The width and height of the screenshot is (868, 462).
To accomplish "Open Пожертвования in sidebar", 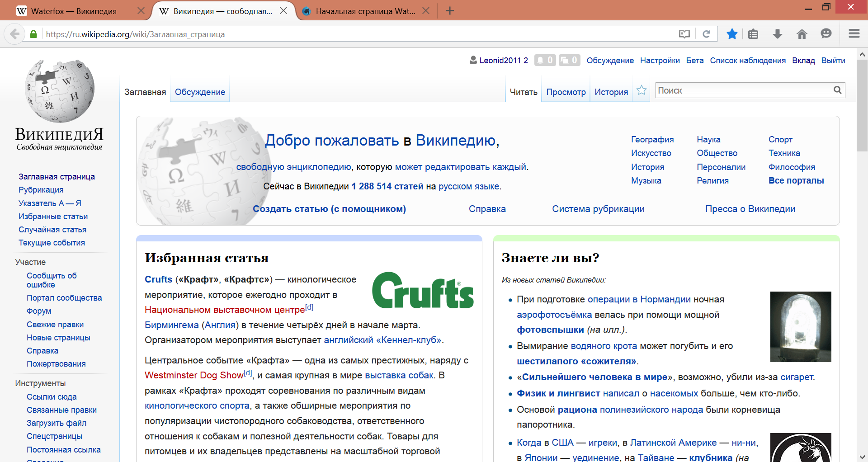I will 56,364.
